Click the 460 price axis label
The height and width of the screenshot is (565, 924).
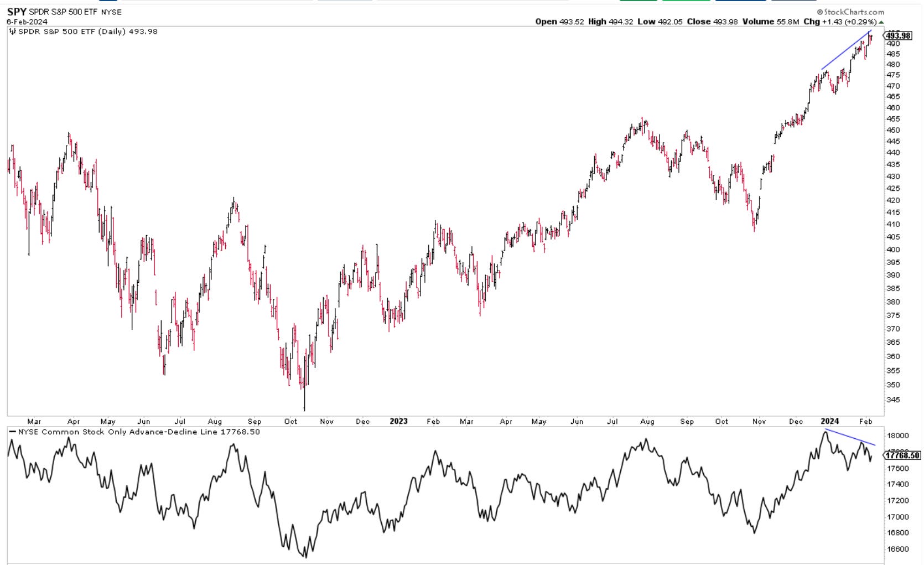point(893,108)
